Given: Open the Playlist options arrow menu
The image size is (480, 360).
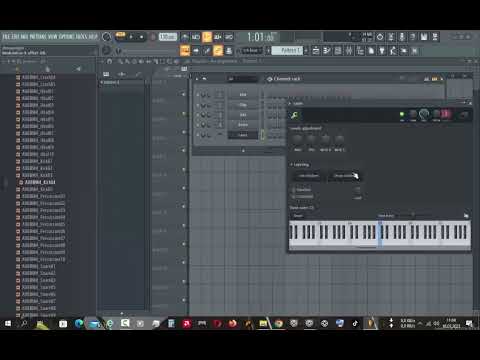Looking at the screenshot, I should coord(102,61).
